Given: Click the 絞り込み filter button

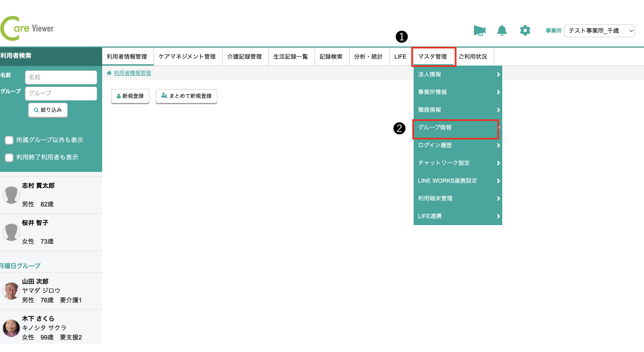Looking at the screenshot, I should click(x=48, y=110).
